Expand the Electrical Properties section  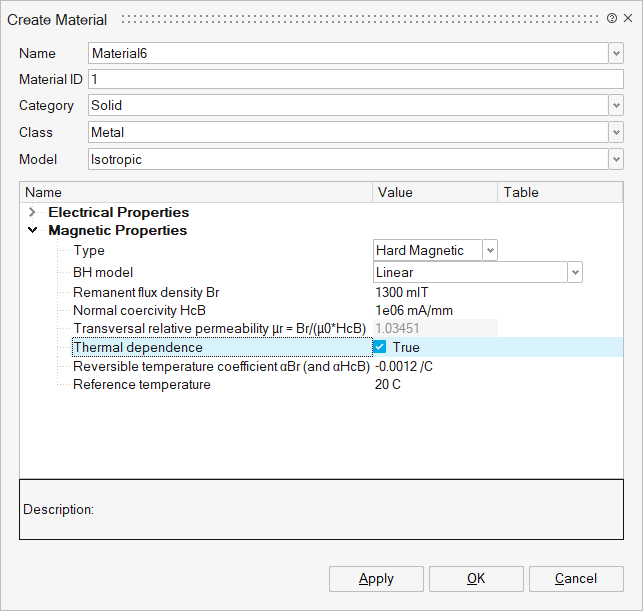tap(33, 212)
